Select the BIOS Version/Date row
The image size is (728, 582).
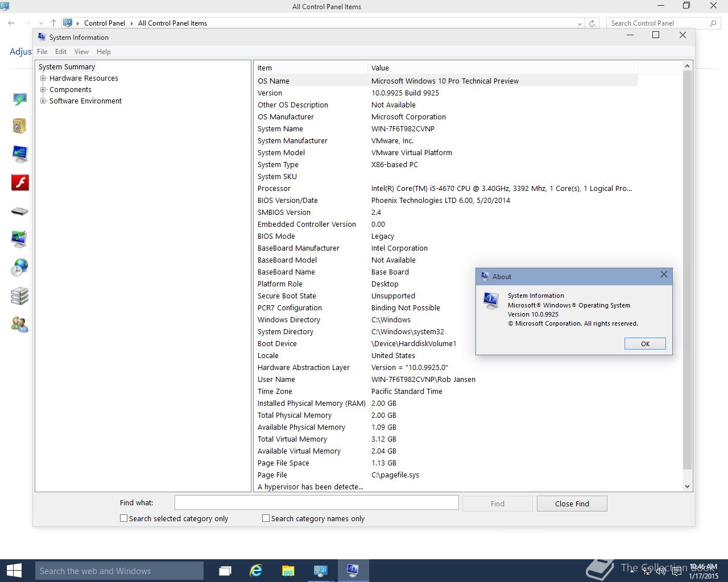point(446,200)
